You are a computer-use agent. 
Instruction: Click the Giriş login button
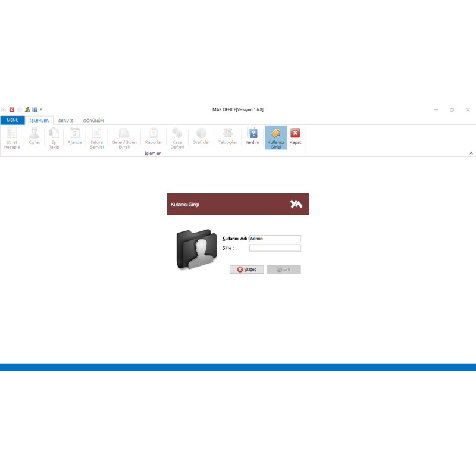tap(284, 270)
